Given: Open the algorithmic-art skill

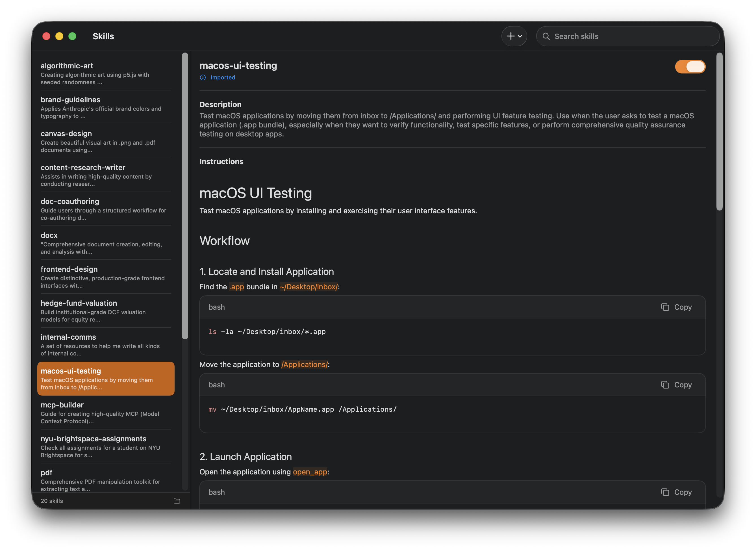Looking at the screenshot, I should (x=100, y=73).
